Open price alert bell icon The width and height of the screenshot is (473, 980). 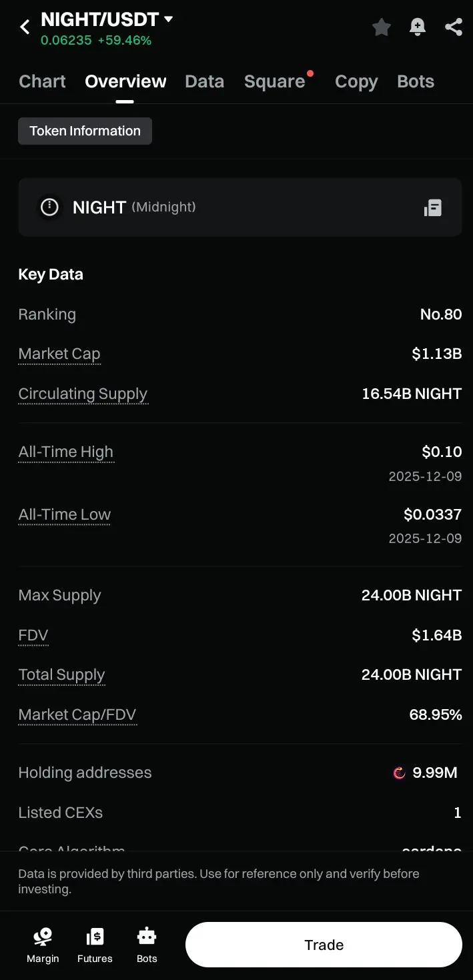pos(418,27)
